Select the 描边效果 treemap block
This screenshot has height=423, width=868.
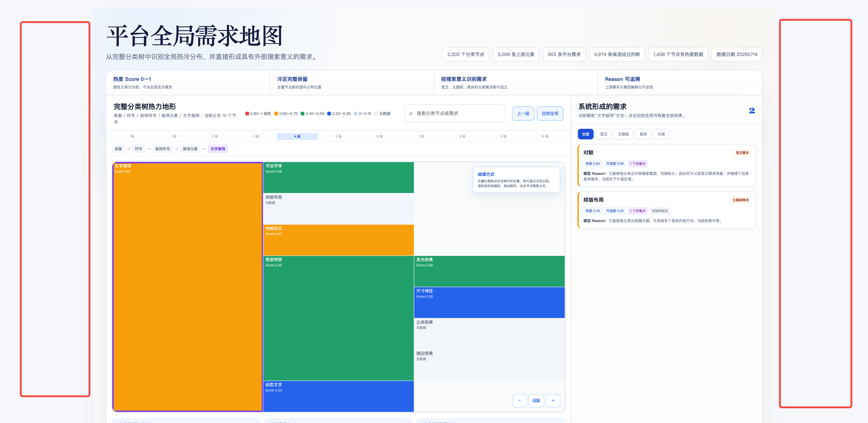[x=489, y=365]
